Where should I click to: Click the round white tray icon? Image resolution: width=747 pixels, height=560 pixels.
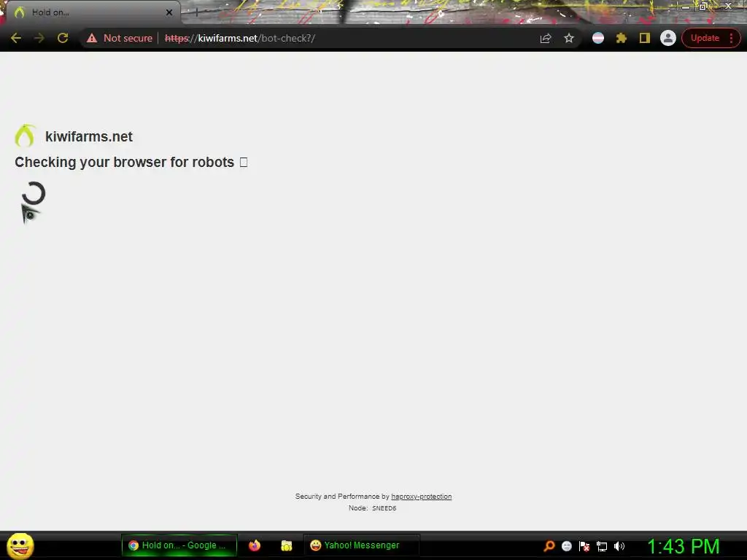coord(566,546)
